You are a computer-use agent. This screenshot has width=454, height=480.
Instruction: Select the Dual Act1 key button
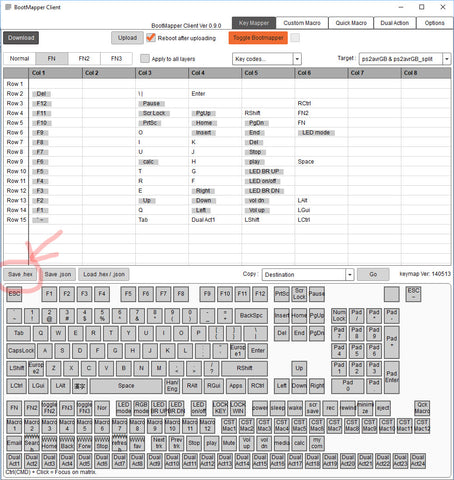pyautogui.click(x=14, y=460)
